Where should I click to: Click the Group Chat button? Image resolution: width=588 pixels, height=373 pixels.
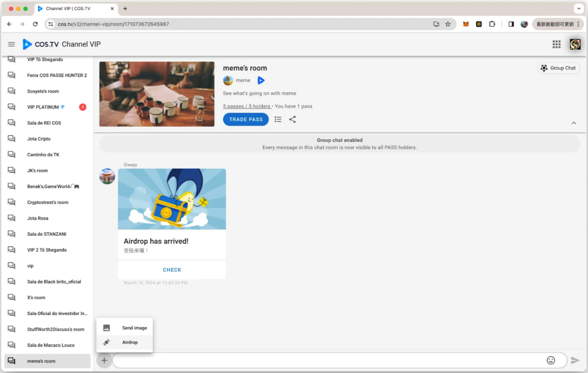coord(559,68)
